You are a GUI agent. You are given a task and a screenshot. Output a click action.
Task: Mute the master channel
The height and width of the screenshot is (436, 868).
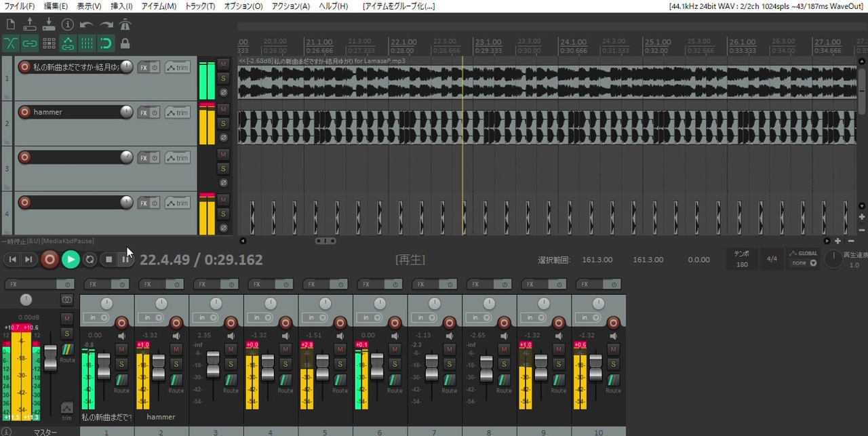point(66,319)
